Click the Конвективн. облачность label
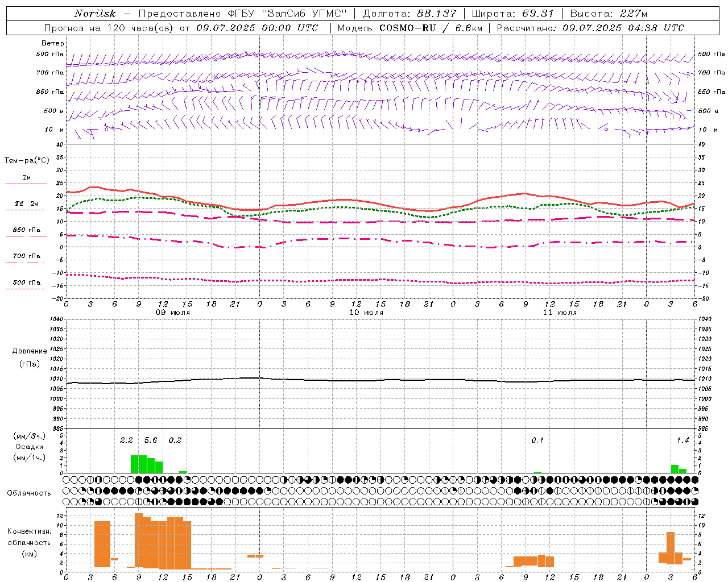 coord(29,537)
